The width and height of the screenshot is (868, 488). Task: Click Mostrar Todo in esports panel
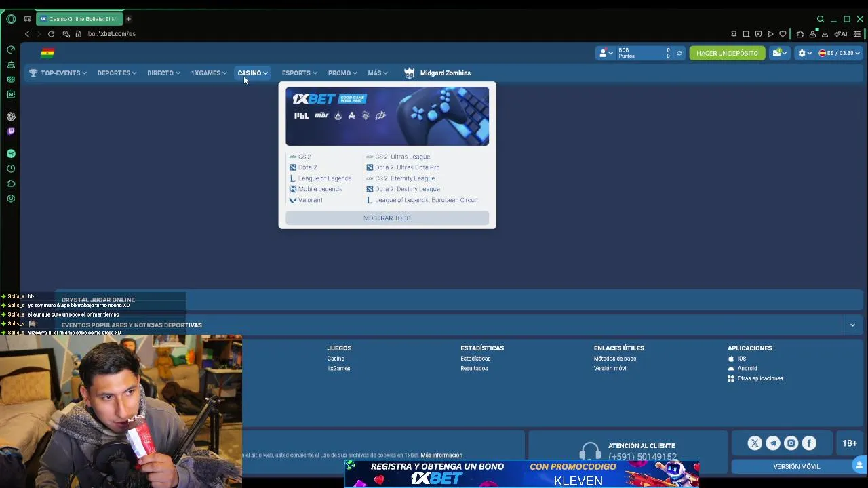[387, 218]
